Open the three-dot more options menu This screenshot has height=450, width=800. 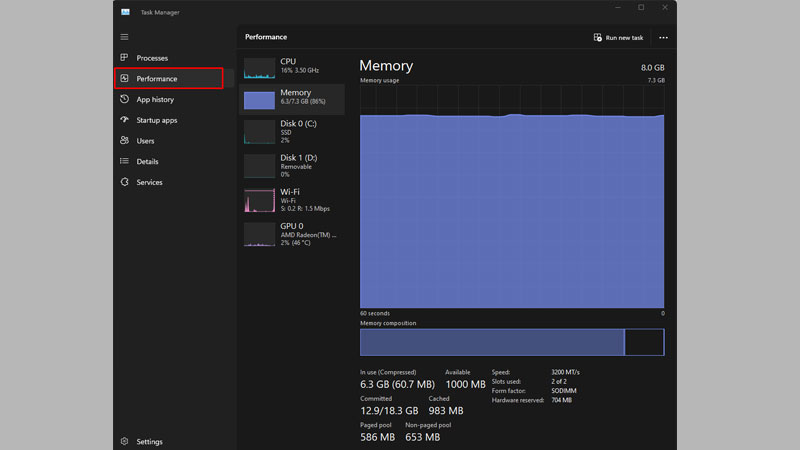tap(663, 37)
